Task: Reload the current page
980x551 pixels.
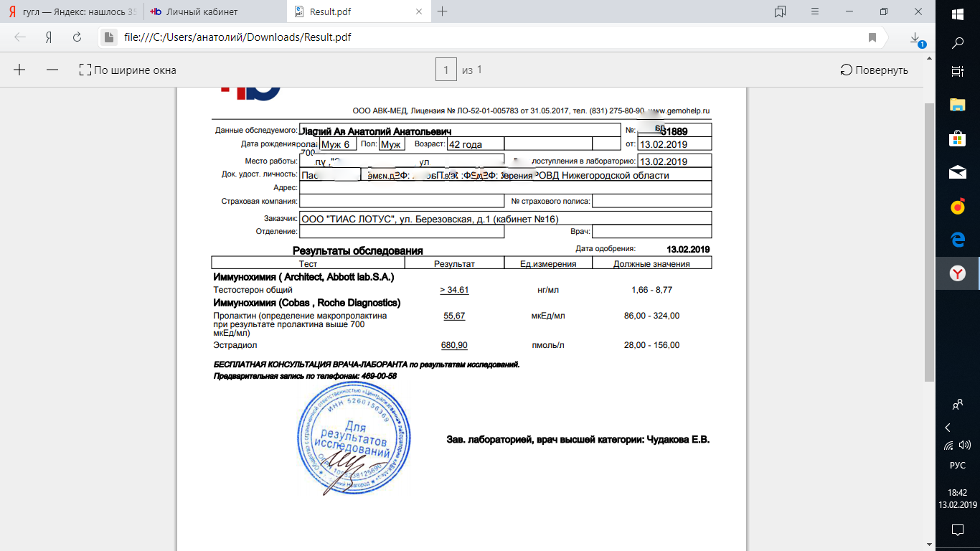Action: click(x=77, y=37)
